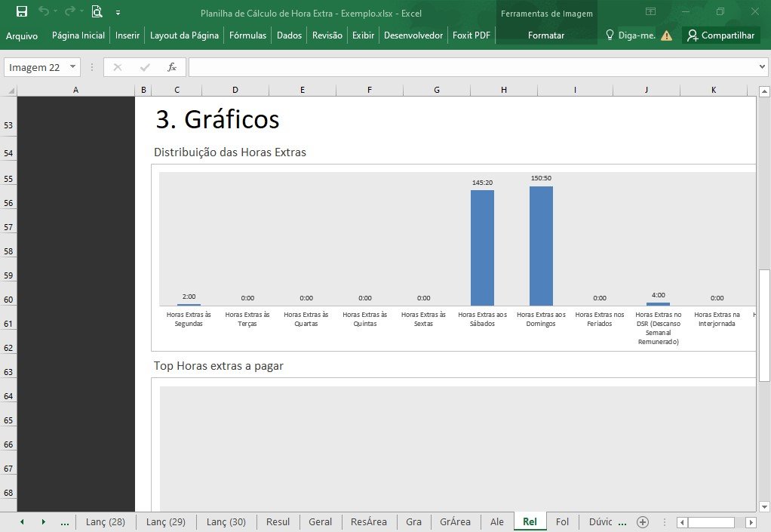This screenshot has height=532, width=771.
Task: Click horizontal scrollbar left arrow
Action: [681, 522]
